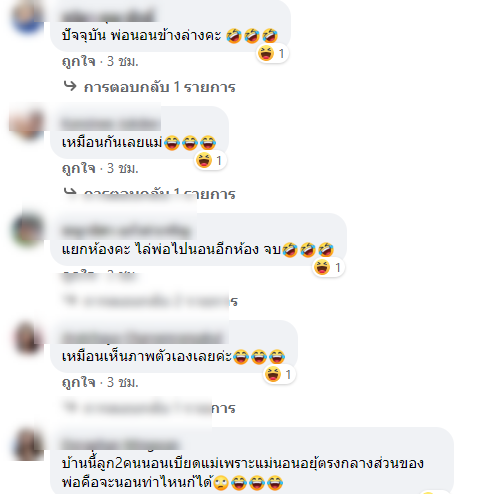Open the first commenter's profile picture
Image resolution: width=482 pixels, height=494 pixels.
28,16
